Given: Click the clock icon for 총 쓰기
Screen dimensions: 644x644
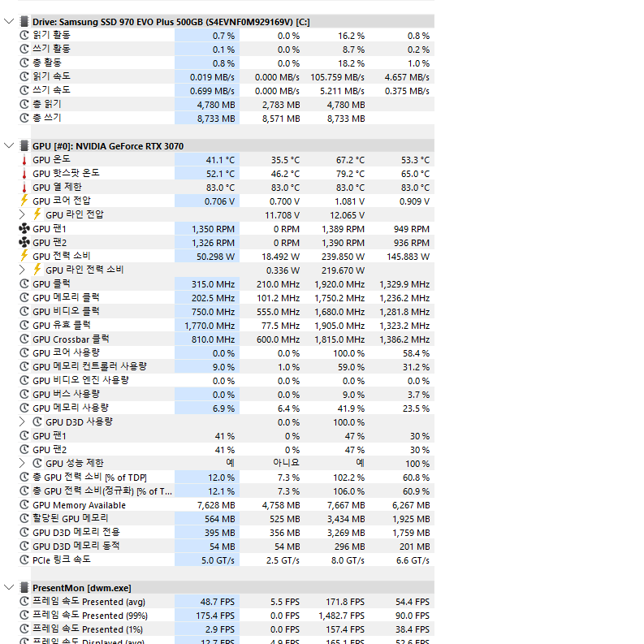Looking at the screenshot, I should [24, 118].
